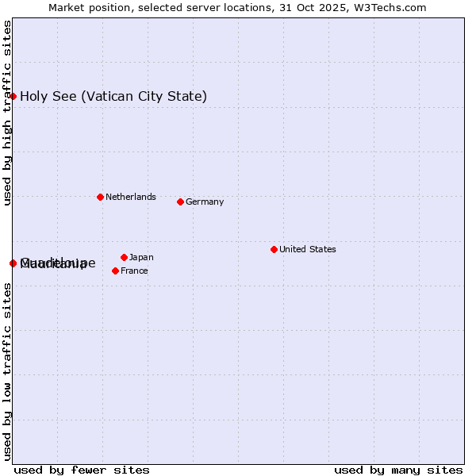Screen dimensions: 476x476
Task: Click the Germany text label
Action: (x=205, y=202)
